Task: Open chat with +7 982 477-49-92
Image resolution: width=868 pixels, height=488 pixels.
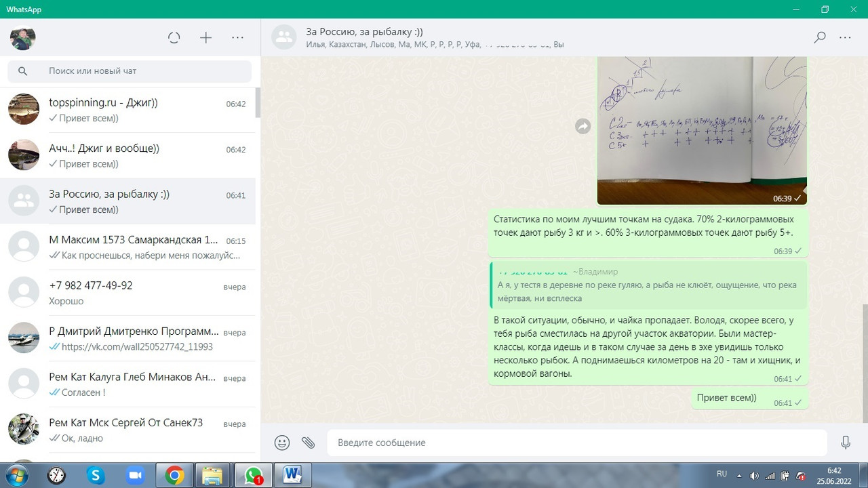Action: coord(127,292)
